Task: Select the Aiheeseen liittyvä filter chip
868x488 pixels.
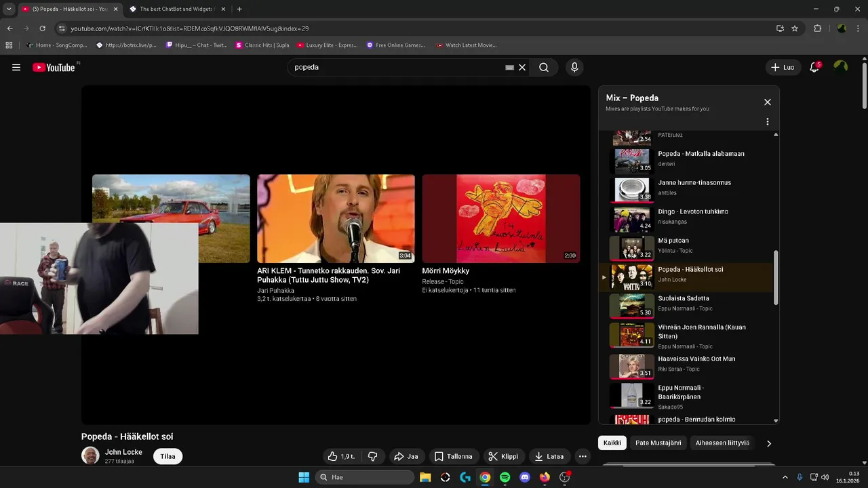Action: pyautogui.click(x=722, y=443)
